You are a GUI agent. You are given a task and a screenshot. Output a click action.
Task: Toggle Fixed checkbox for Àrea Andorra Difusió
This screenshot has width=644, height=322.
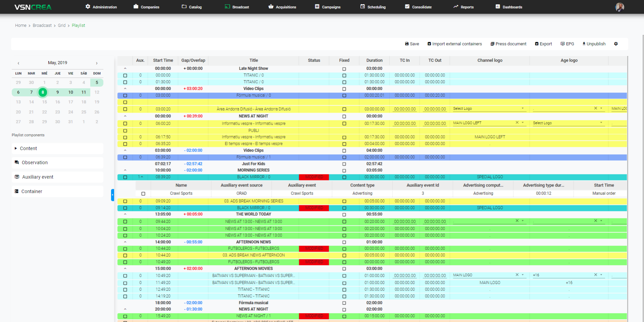coord(344,109)
